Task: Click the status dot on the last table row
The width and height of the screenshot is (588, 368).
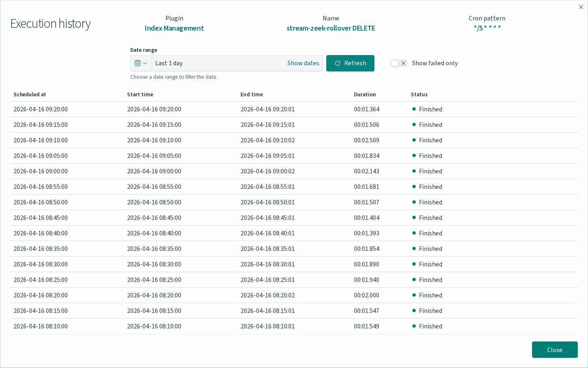Action: [x=414, y=326]
